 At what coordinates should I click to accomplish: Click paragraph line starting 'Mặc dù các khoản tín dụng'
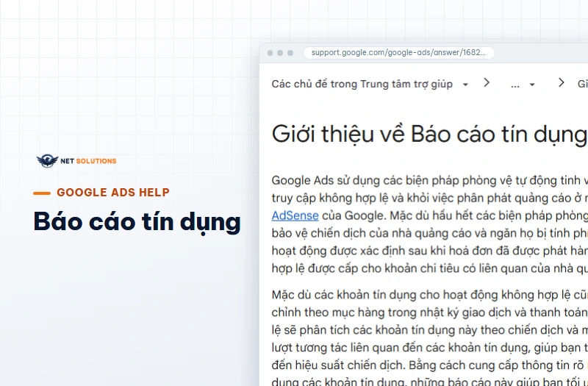click(429, 295)
